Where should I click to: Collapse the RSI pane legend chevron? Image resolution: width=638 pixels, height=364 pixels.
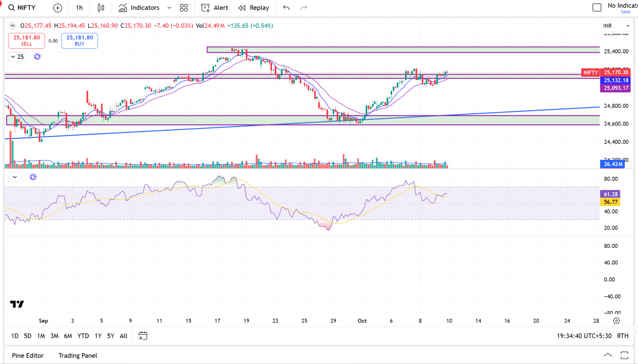point(15,177)
